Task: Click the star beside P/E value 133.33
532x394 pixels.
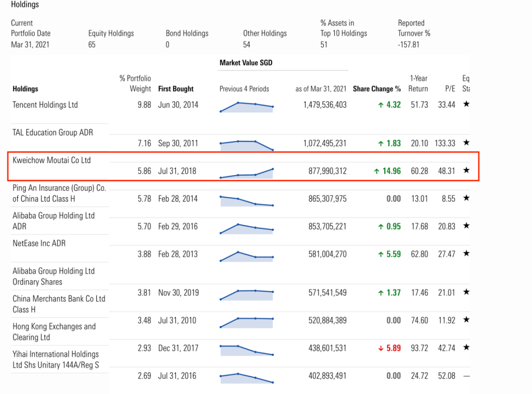Action: tap(466, 143)
